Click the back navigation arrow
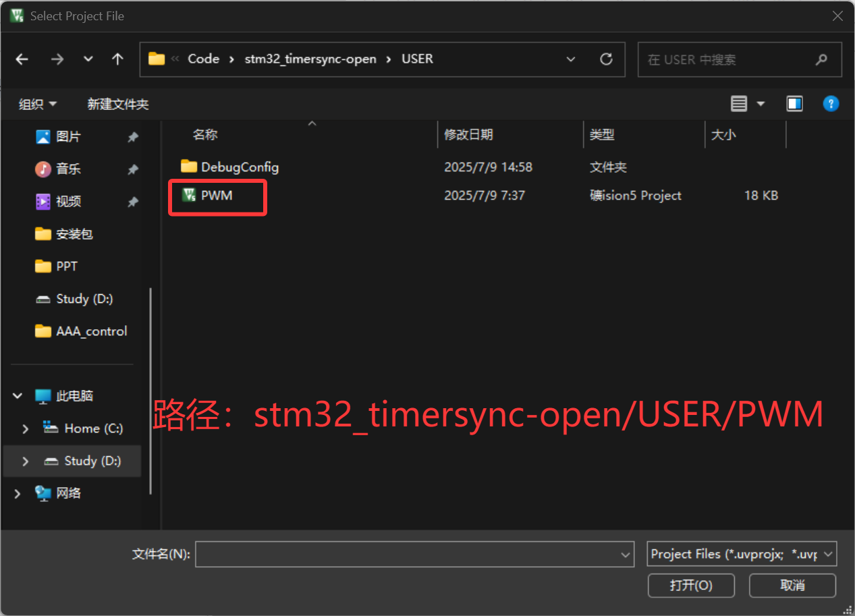The width and height of the screenshot is (855, 616). pyautogui.click(x=22, y=59)
